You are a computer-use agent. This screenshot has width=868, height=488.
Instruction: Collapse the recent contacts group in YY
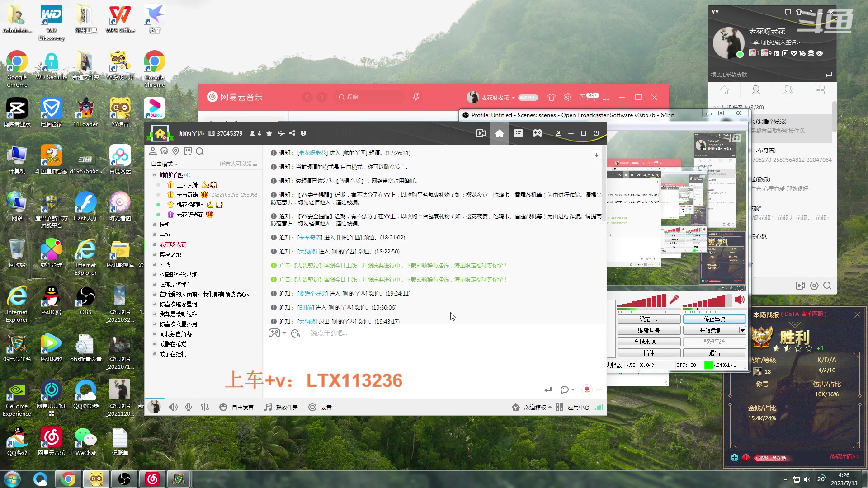pyautogui.click(x=716, y=108)
